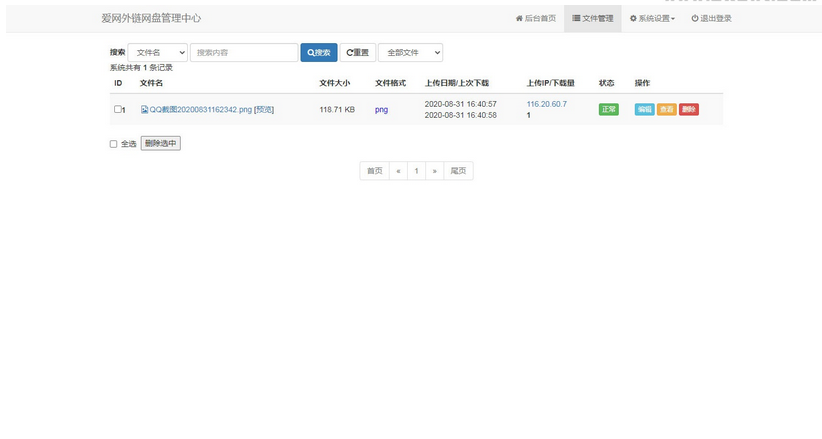Toggle the 全选 select-all checkbox
Viewport: 822px width, 439px height.
tap(113, 144)
